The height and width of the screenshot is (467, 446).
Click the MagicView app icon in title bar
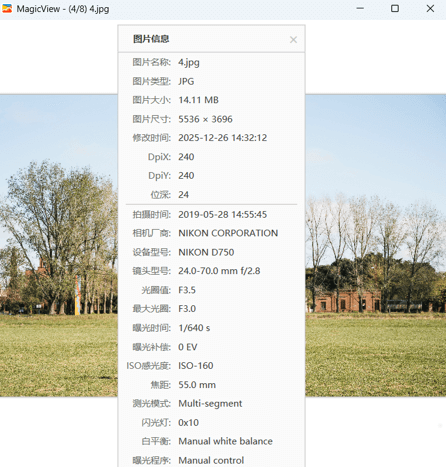pos(7,9)
